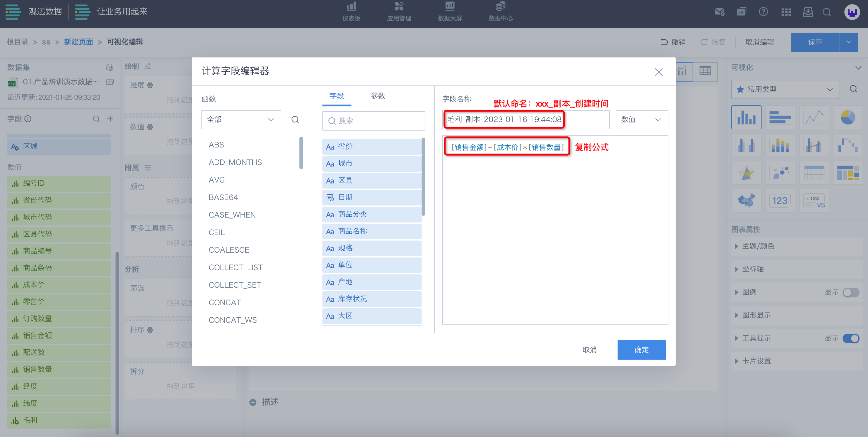
Task: Select the scatter chart visualization type
Action: [780, 173]
